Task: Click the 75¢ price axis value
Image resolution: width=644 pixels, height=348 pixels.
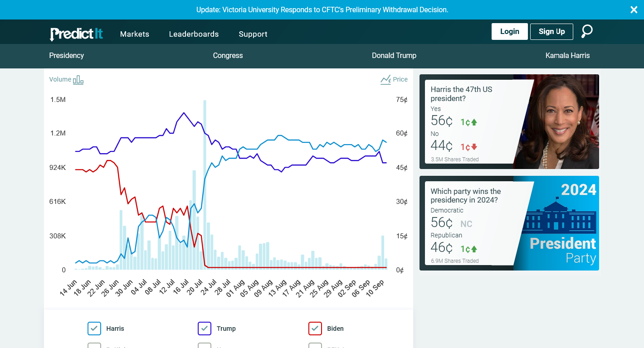Action: point(402,99)
